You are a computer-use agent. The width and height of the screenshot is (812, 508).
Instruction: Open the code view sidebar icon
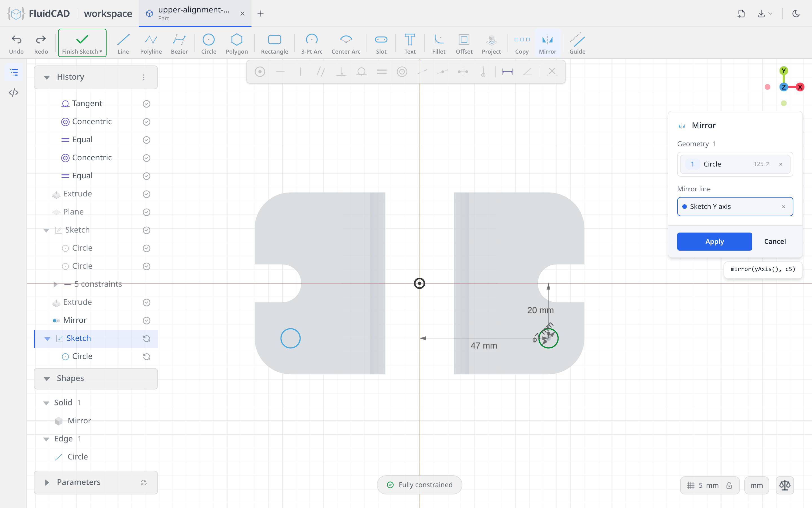(14, 92)
